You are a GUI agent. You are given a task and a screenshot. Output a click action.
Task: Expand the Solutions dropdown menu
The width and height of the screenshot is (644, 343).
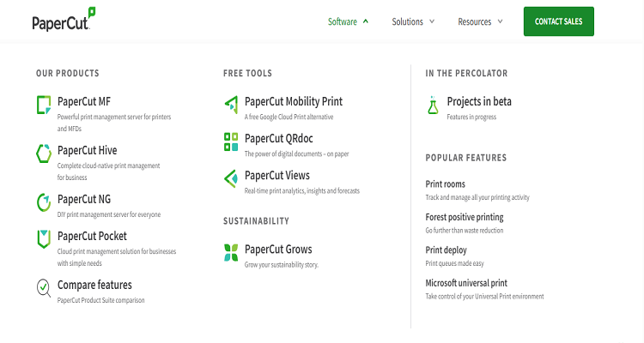click(413, 21)
